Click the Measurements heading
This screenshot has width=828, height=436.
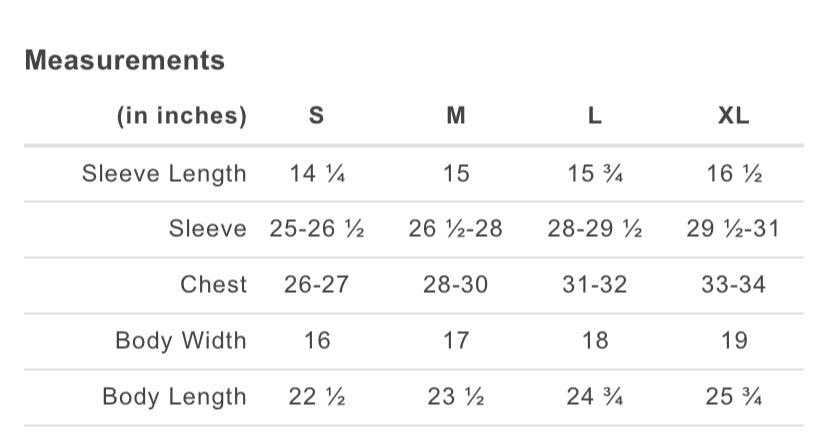124,60
